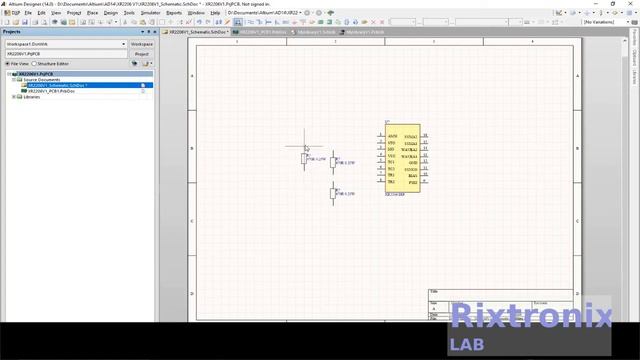The height and width of the screenshot is (360, 640).
Task: Open the Tools menu
Action: pyautogui.click(x=129, y=13)
